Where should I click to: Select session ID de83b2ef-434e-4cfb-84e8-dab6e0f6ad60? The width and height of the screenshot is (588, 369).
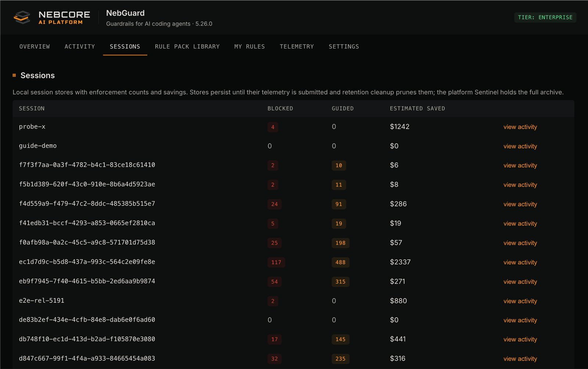point(87,320)
